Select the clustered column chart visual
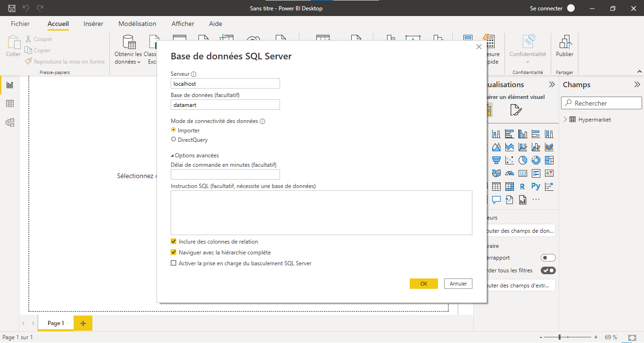 point(522,134)
